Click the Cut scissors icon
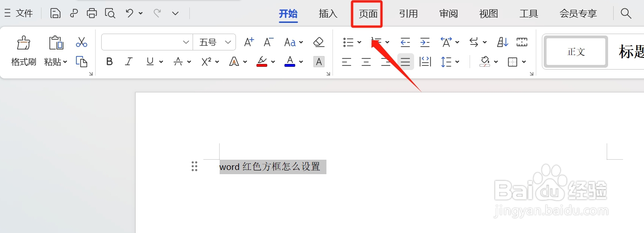Image resolution: width=644 pixels, height=233 pixels. click(82, 42)
